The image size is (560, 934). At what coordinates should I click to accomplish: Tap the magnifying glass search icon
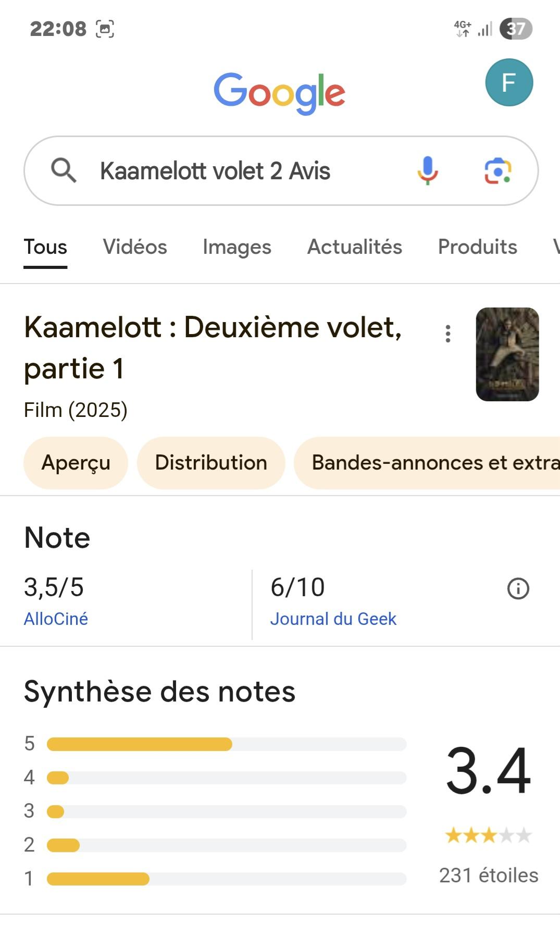[64, 171]
